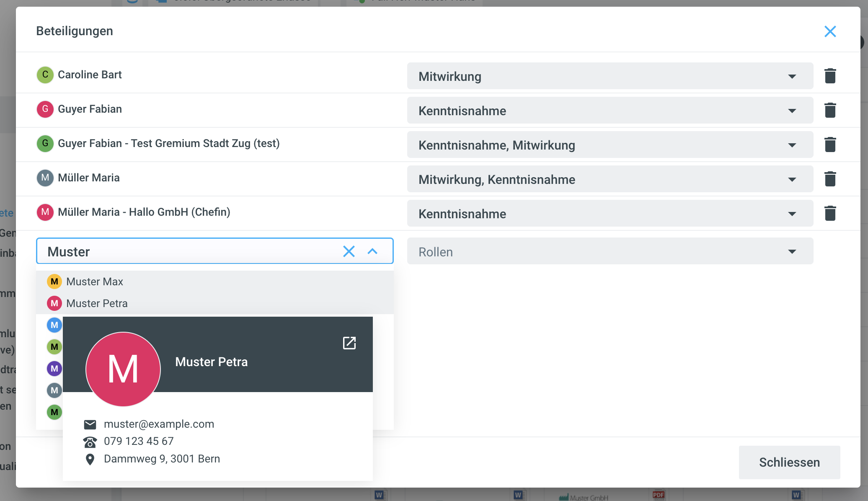Open the Hallo GmbH Kenntnisnahme role dropdown
This screenshot has height=501, width=868.
tap(610, 214)
